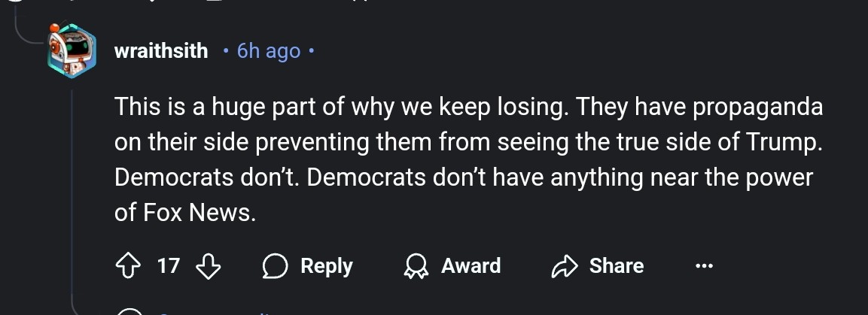Open the wraithsith username profile link

point(161,52)
